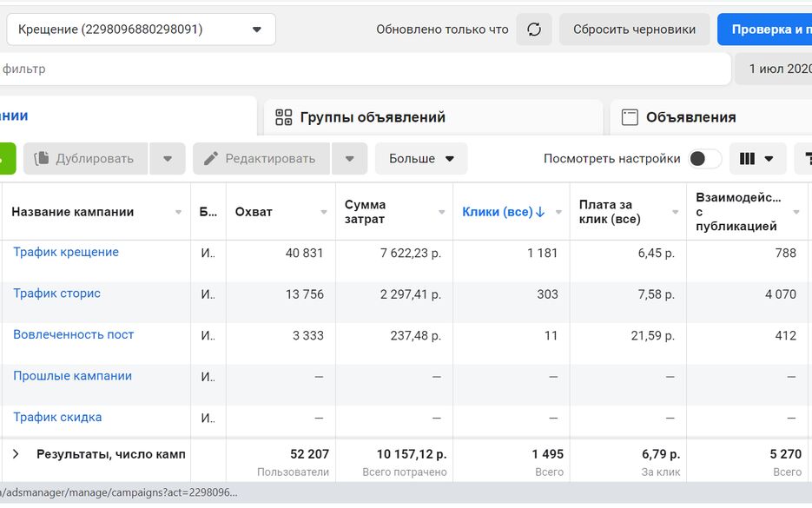Open the Больше dropdown menu
812x508 pixels.
pyautogui.click(x=421, y=158)
